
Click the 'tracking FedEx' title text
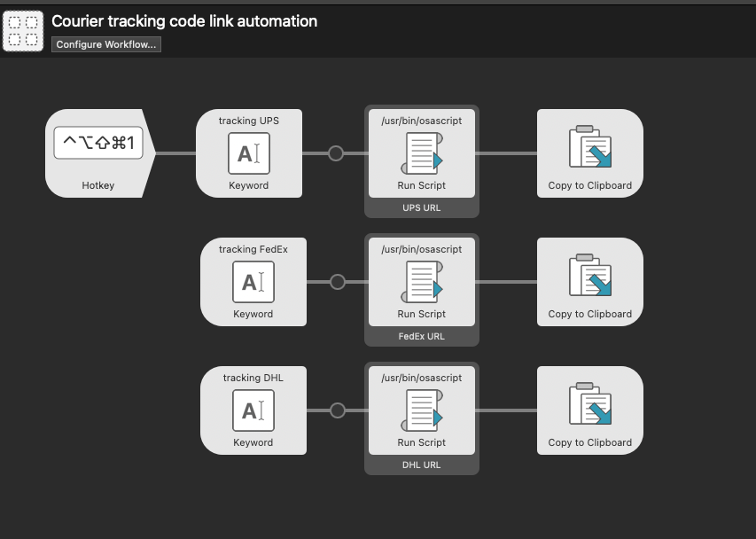[x=253, y=249]
